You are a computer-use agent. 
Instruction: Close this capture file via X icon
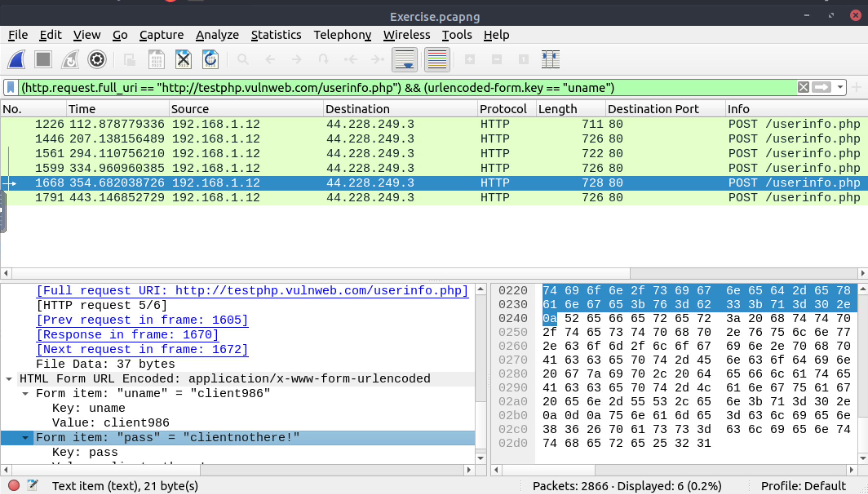pyautogui.click(x=184, y=60)
